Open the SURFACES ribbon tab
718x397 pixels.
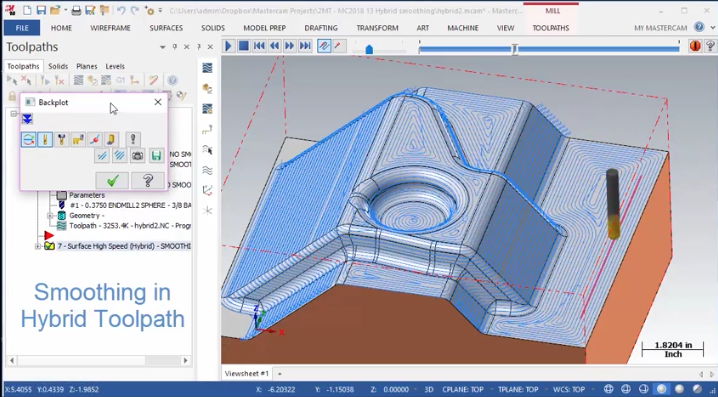tap(166, 28)
